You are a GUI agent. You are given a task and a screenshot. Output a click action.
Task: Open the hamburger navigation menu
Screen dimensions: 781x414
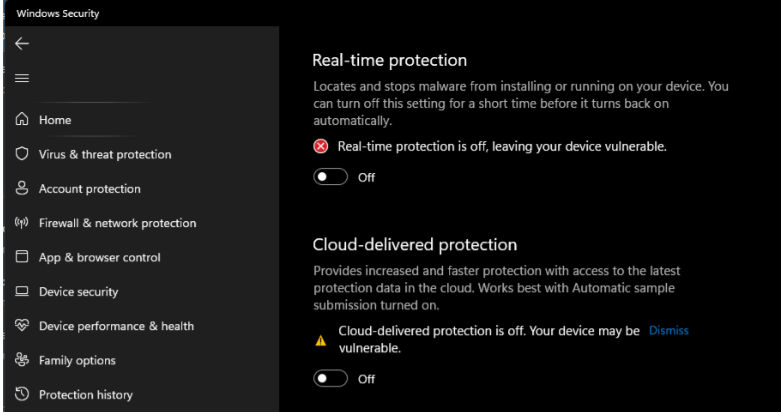point(22,78)
